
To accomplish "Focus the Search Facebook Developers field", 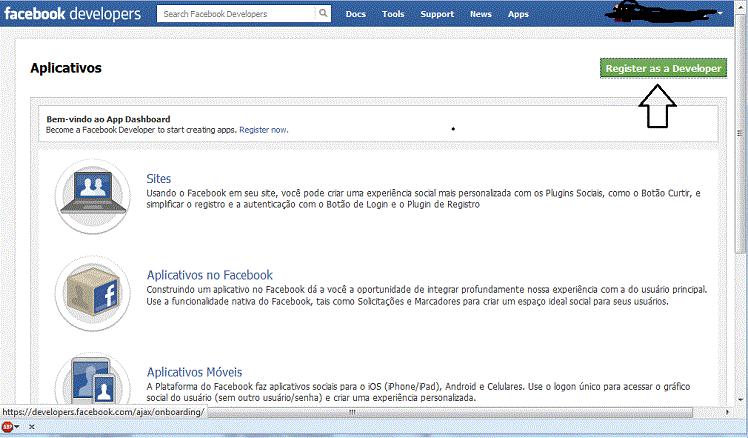I will tap(237, 14).
